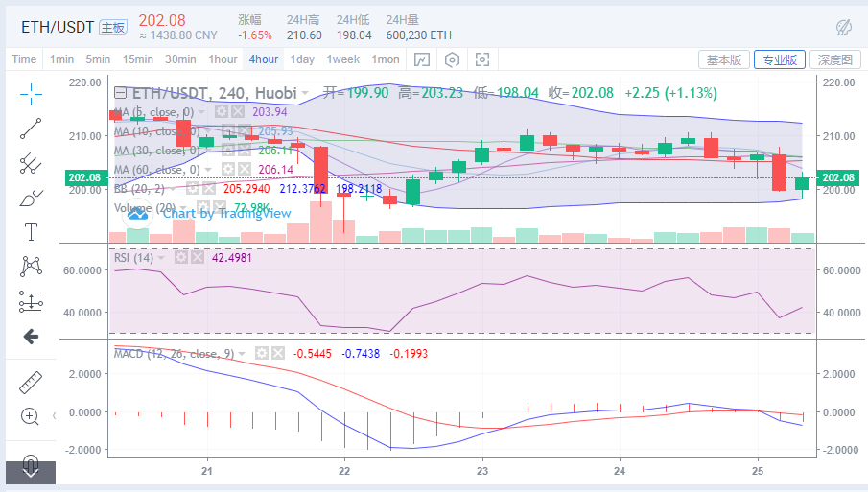Image resolution: width=868 pixels, height=492 pixels.
Task: Select the long position prediction tool
Action: [31, 301]
